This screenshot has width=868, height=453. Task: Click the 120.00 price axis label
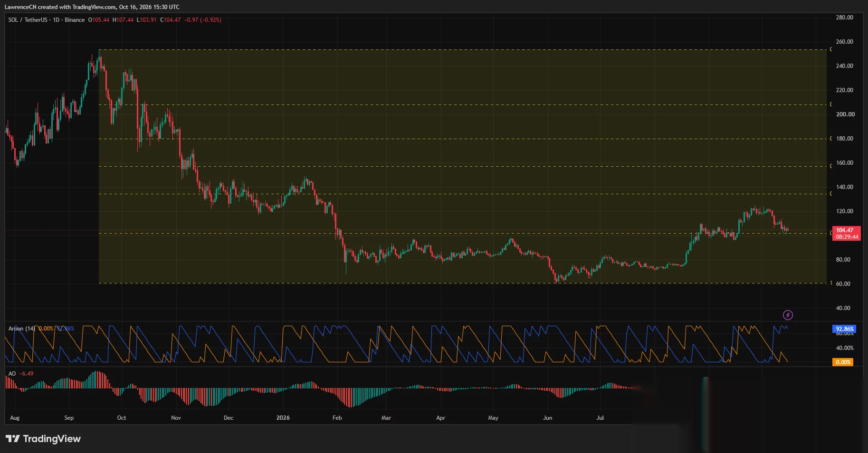[844, 211]
